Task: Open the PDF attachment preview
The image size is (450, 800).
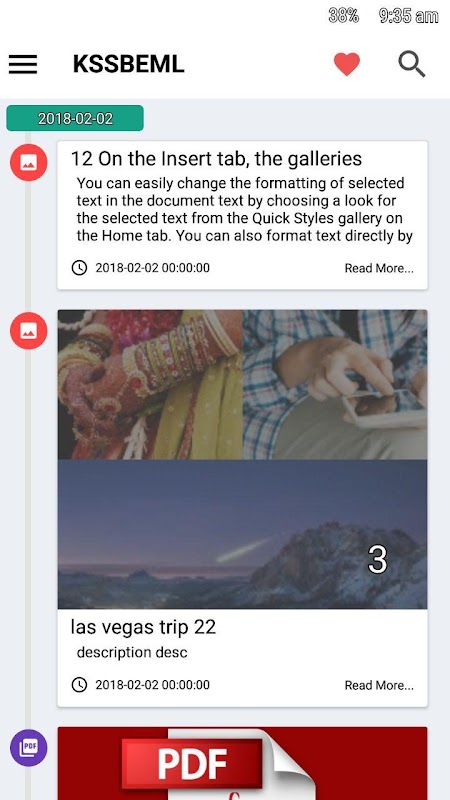Action: [242, 763]
